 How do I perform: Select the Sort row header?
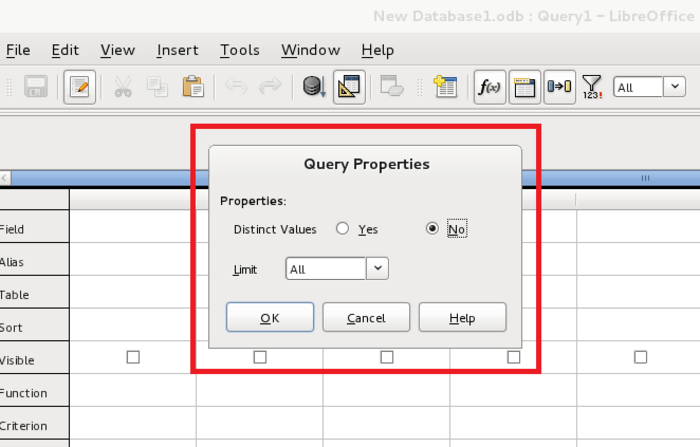pos(34,325)
